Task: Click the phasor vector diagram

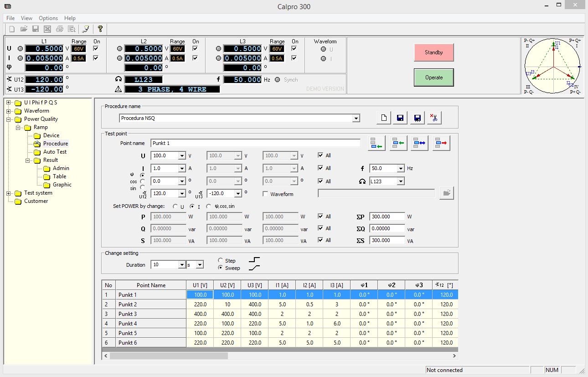Action: pyautogui.click(x=553, y=66)
